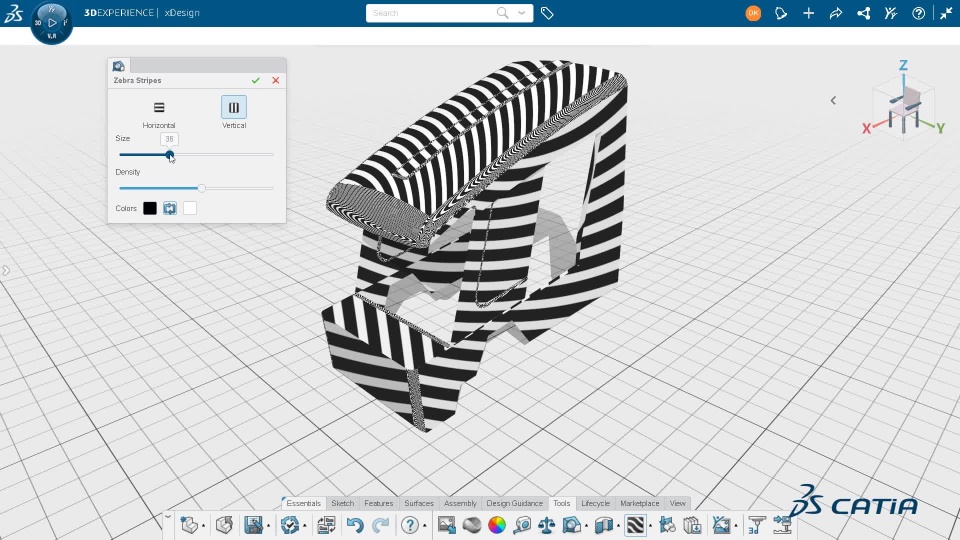Click the Density slider handle
The height and width of the screenshot is (540, 960).
tap(201, 188)
